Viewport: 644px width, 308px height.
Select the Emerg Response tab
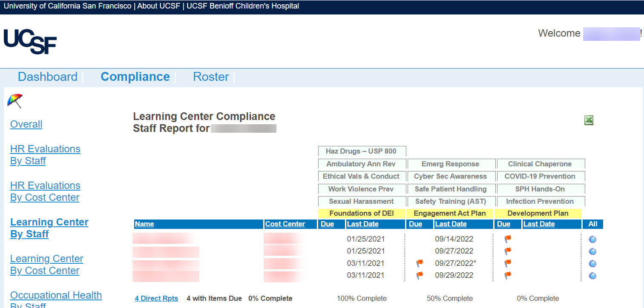click(451, 164)
